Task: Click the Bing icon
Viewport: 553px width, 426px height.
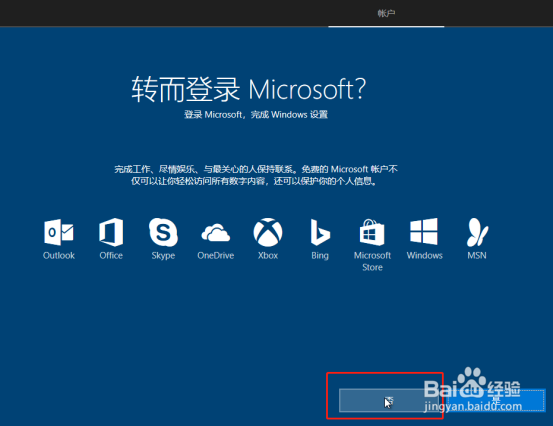Action: point(320,232)
